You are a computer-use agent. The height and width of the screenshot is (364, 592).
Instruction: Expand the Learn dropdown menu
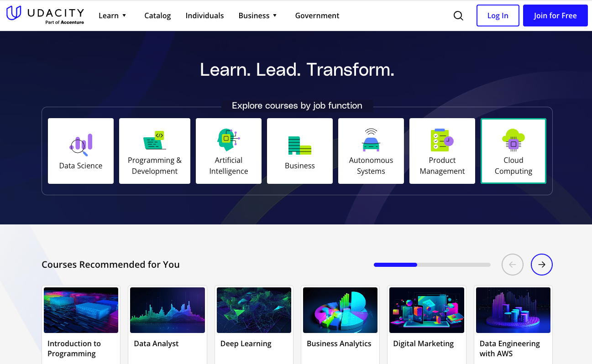tap(112, 16)
